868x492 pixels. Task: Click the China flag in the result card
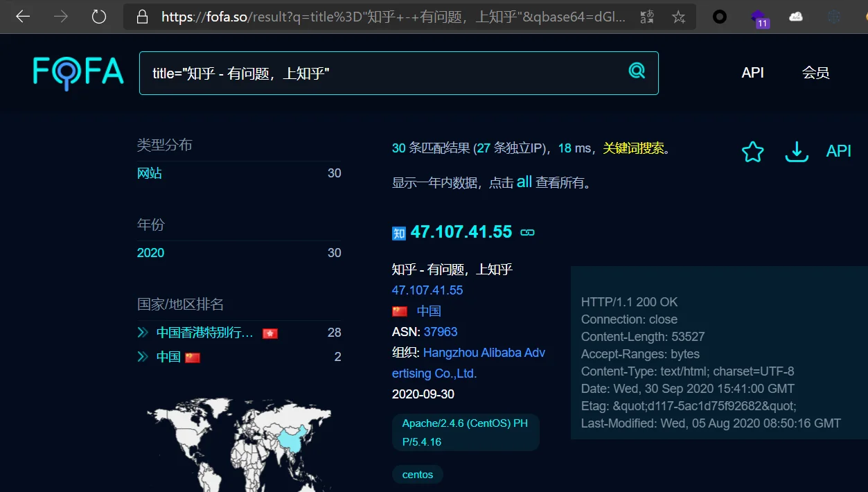click(400, 311)
